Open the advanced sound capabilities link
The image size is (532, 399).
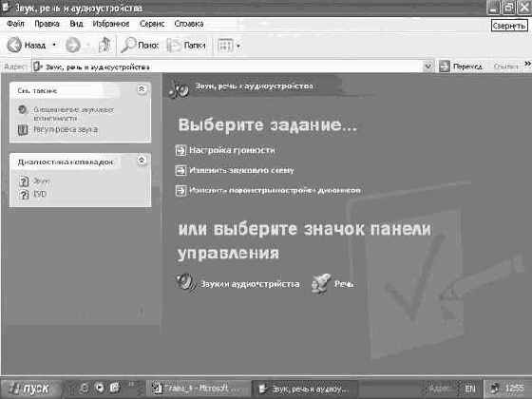(73, 114)
